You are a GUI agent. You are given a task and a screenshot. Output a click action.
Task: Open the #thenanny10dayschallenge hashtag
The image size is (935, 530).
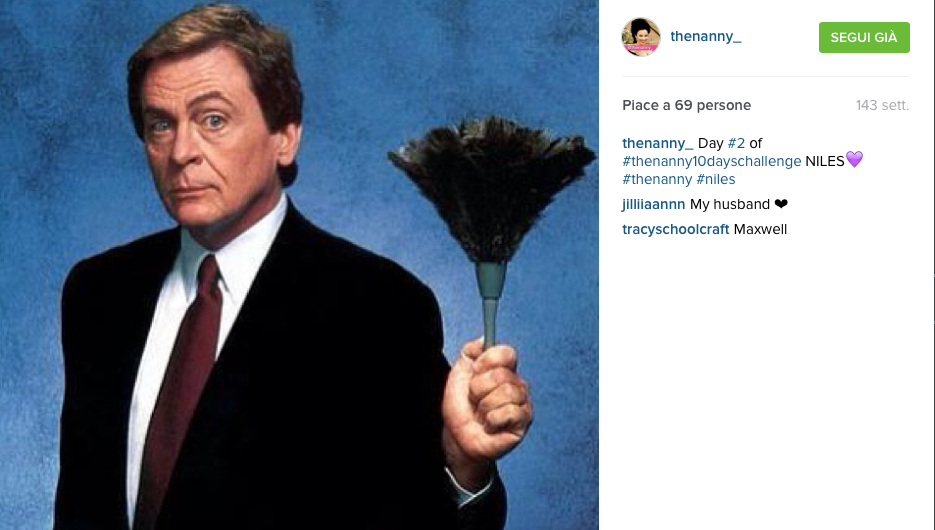pos(711,161)
